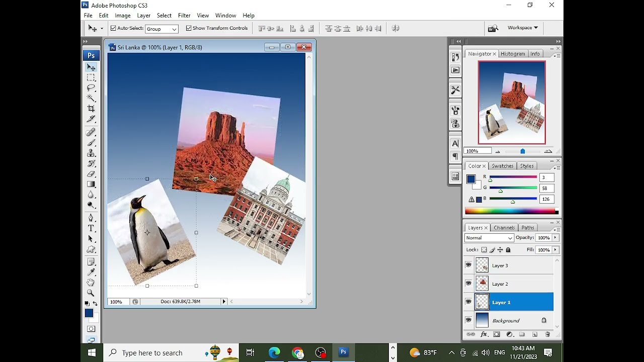
Task: Toggle the Auto-Select checkbox
Action: pos(114,28)
